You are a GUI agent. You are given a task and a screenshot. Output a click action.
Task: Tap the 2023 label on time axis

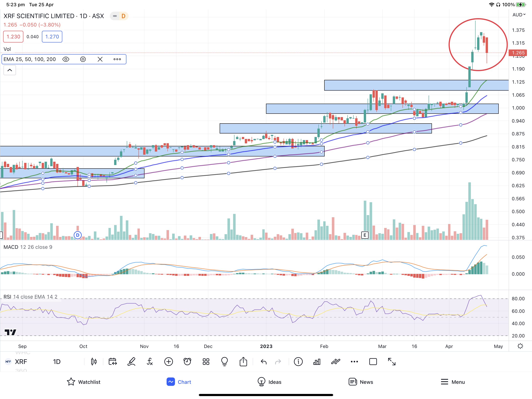pyautogui.click(x=266, y=346)
